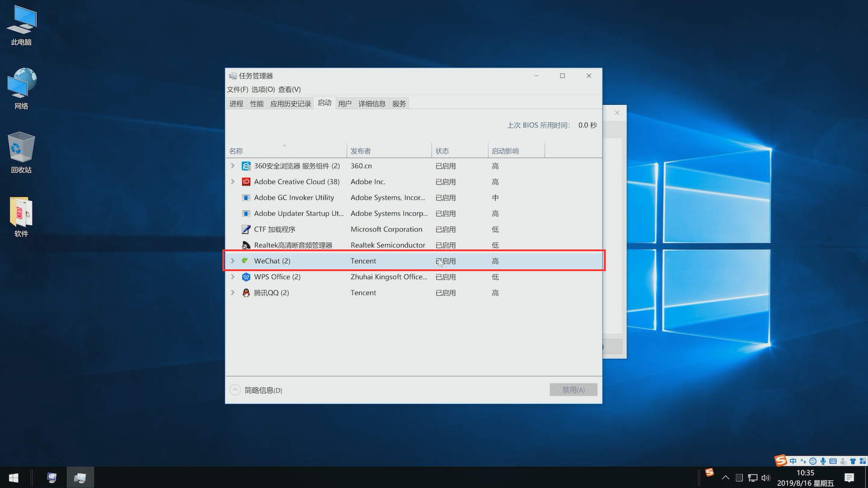Click the Sogou microphone voice input icon
Viewport: 868px width, 488px height.
click(823, 461)
